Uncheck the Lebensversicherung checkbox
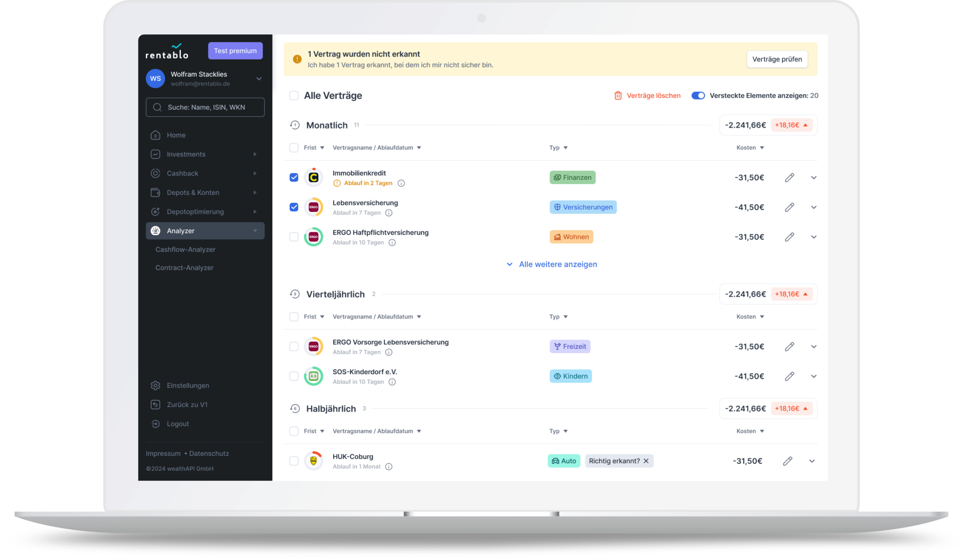969x560 pixels. click(294, 208)
